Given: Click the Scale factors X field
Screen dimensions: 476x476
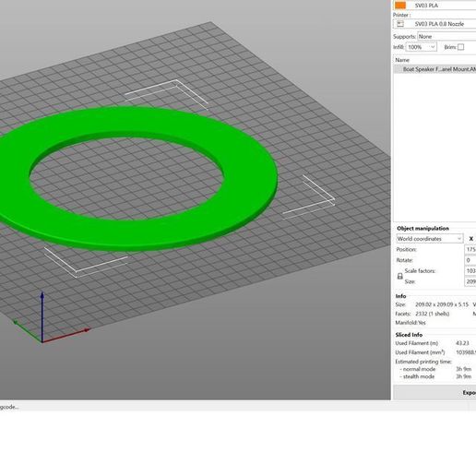Looking at the screenshot, I should coord(470,271).
